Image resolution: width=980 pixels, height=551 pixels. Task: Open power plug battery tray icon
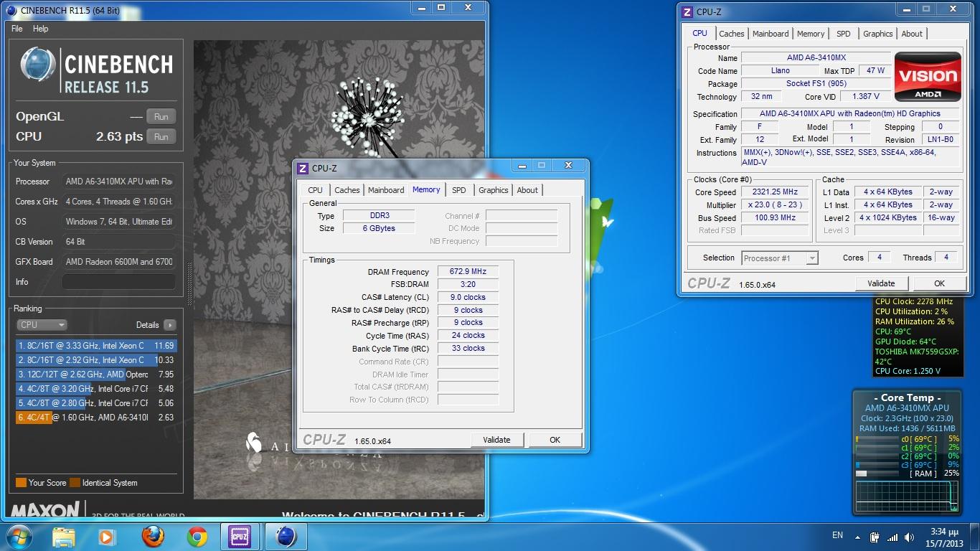(875, 537)
